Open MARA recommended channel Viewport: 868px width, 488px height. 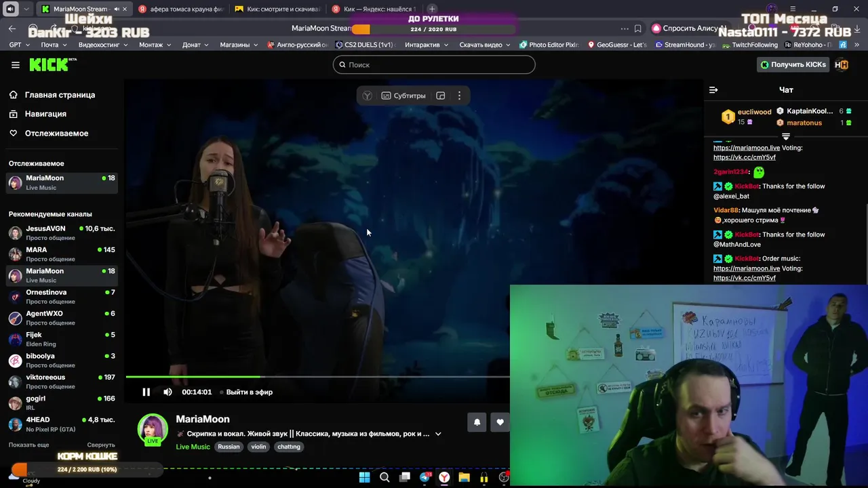click(x=61, y=254)
